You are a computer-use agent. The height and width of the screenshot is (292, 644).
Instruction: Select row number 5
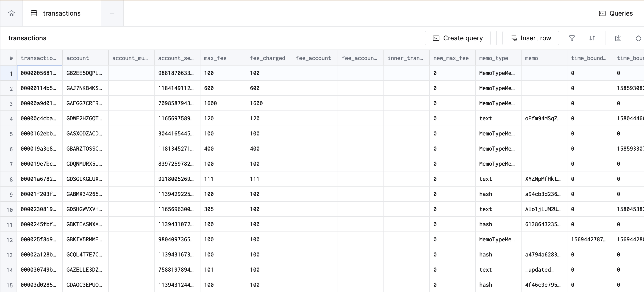tap(11, 134)
